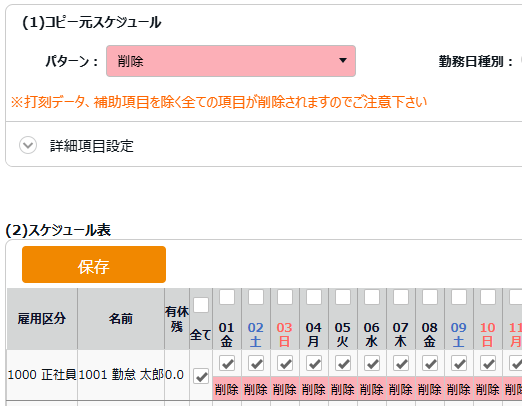Image resolution: width=522 pixels, height=406 pixels.
Task: Uncheck the 全て checkbox for 勤怠 太郎
Action: pyautogui.click(x=201, y=376)
